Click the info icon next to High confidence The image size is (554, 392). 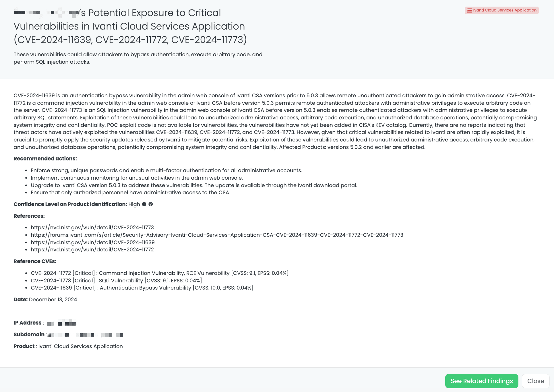(x=145, y=204)
